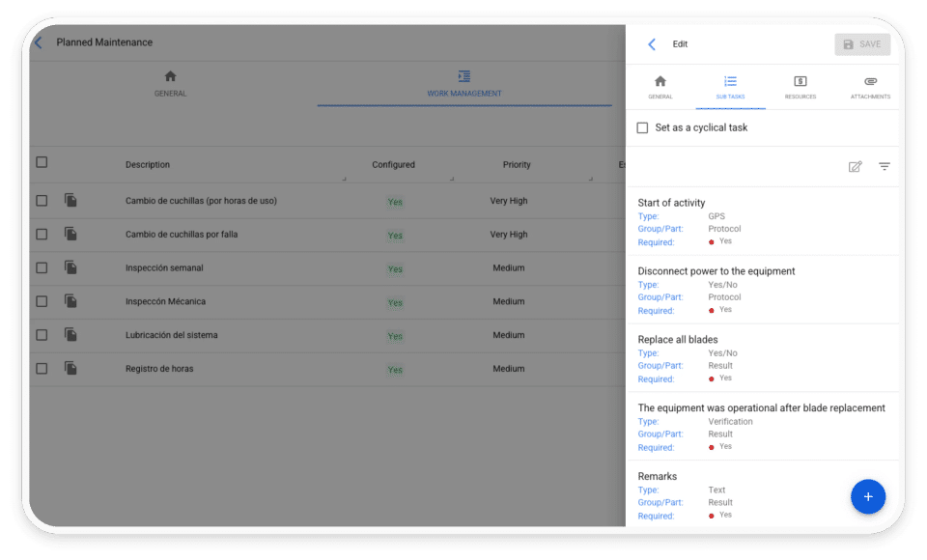The height and width of the screenshot is (560, 927).
Task: Open the GENERAL tab in main page
Action: [170, 84]
